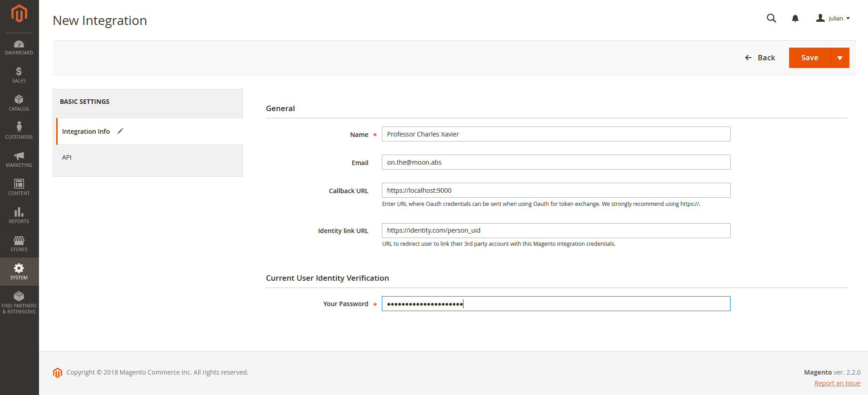This screenshot has height=395, width=868.
Task: Open the Customers menu
Action: (x=19, y=131)
